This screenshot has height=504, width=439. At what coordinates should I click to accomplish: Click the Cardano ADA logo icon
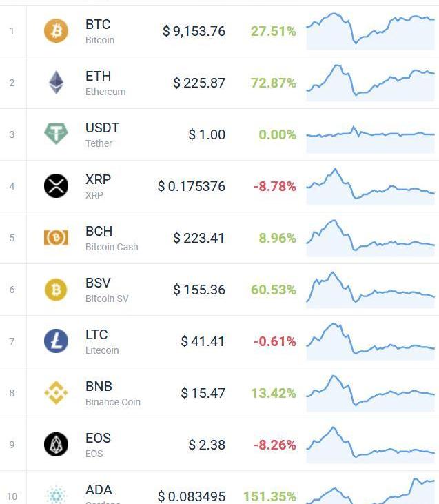57,495
